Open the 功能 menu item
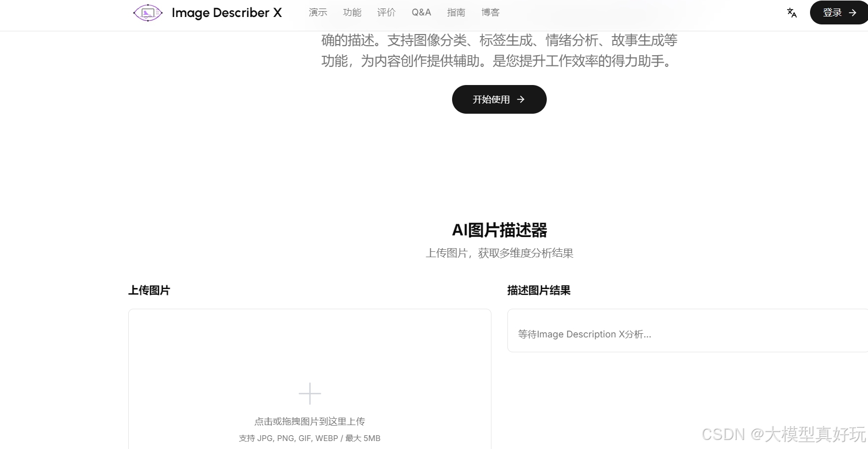This screenshot has height=449, width=868. [x=352, y=12]
